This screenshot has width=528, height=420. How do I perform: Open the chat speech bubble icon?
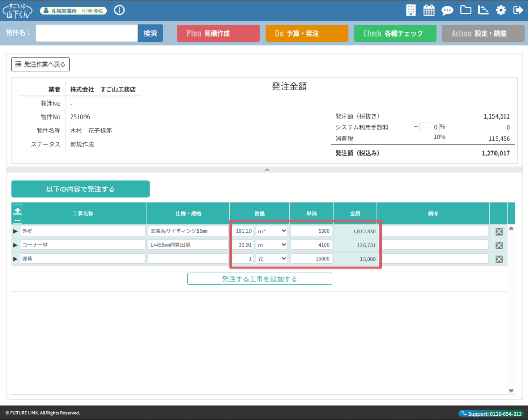[448, 10]
